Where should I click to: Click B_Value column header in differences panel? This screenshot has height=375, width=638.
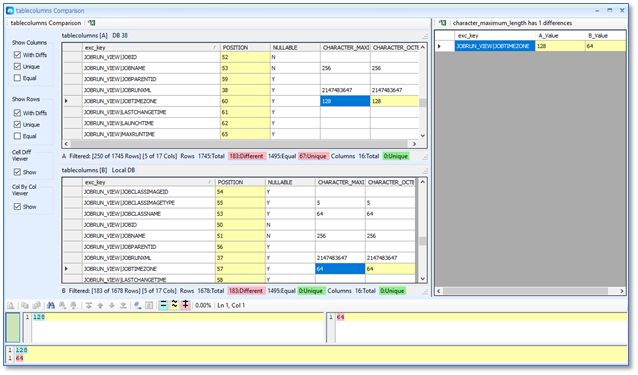[x=605, y=36]
